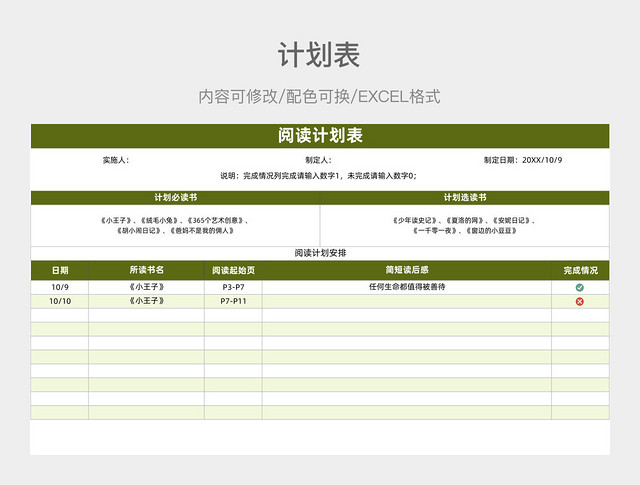Click the 完成情况 column header

(x=580, y=270)
